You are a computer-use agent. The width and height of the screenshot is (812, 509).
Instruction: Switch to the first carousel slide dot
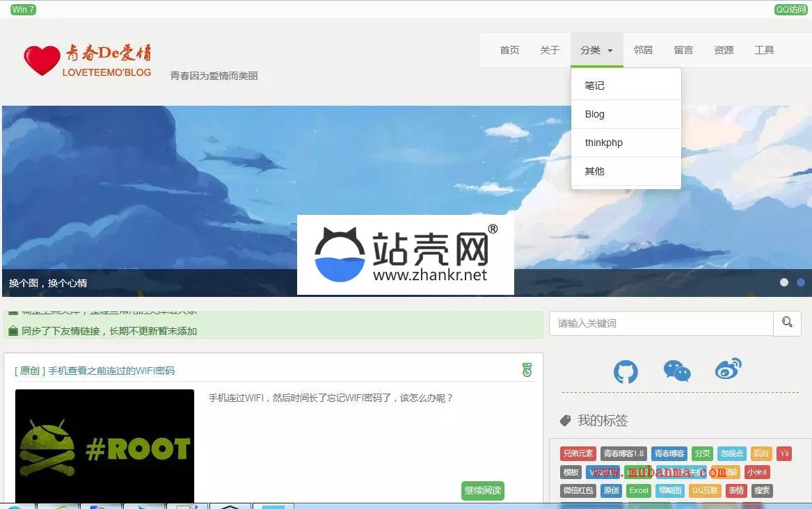point(784,282)
